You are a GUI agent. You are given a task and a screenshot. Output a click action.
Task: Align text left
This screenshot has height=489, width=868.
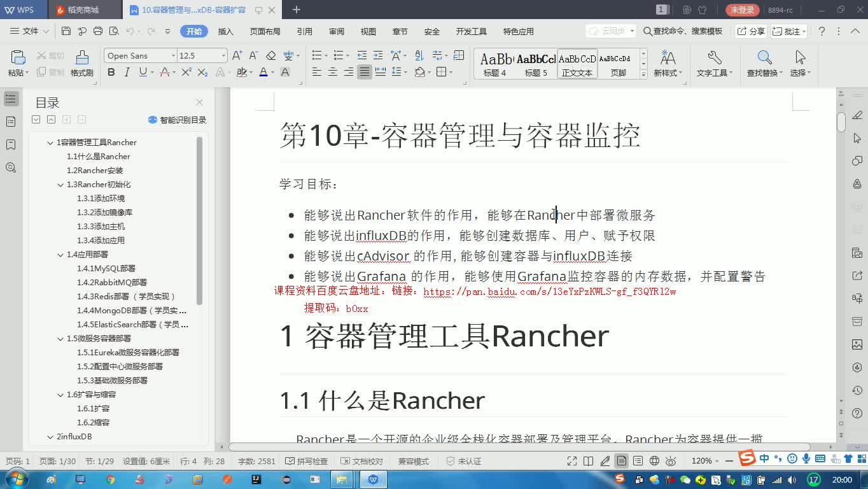pyautogui.click(x=316, y=73)
